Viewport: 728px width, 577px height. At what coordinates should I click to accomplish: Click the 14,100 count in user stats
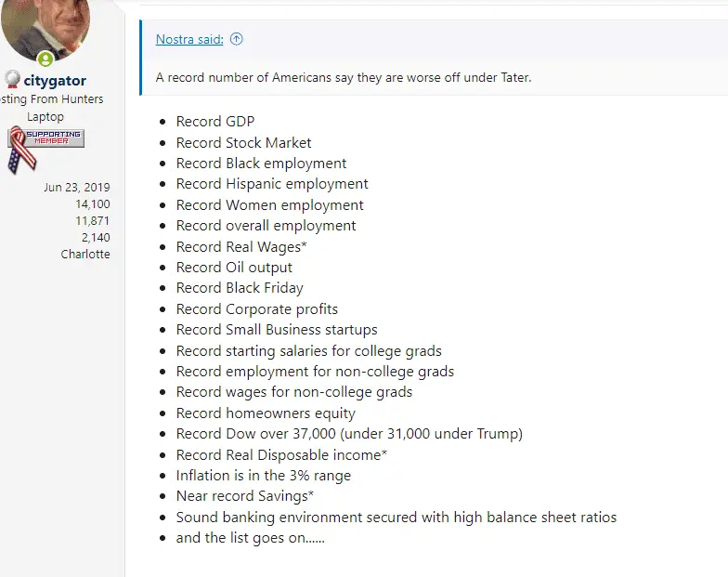pos(92,203)
